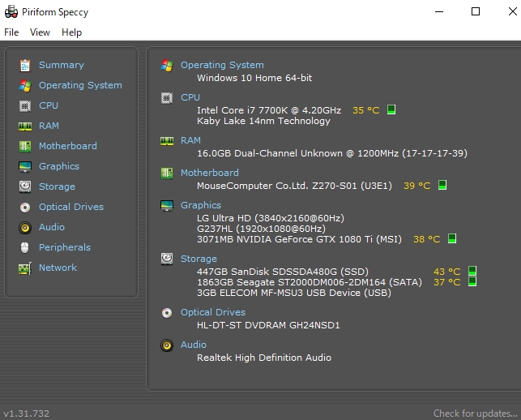Screen dimensions: 521x420
Task: Click the Operating System heading link in main panel
Action: [x=222, y=65]
